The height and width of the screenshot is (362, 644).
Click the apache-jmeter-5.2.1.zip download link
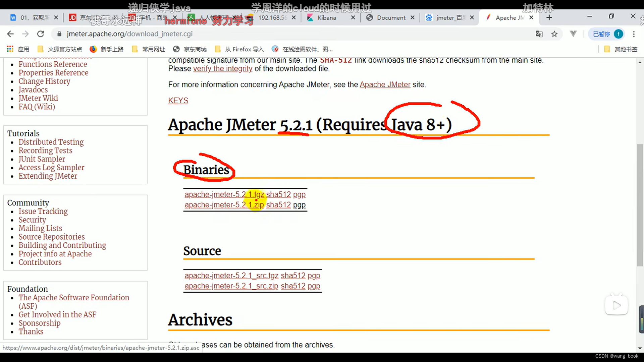[x=224, y=205]
